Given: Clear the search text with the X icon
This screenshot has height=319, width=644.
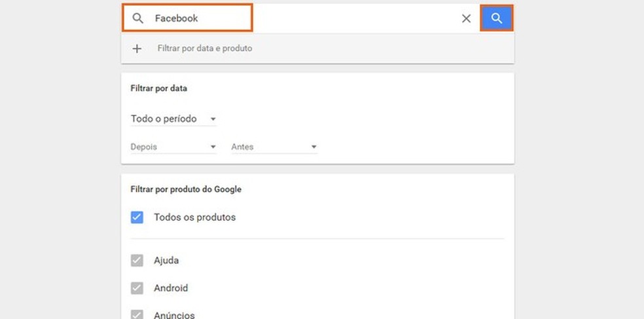Looking at the screenshot, I should coord(466,18).
